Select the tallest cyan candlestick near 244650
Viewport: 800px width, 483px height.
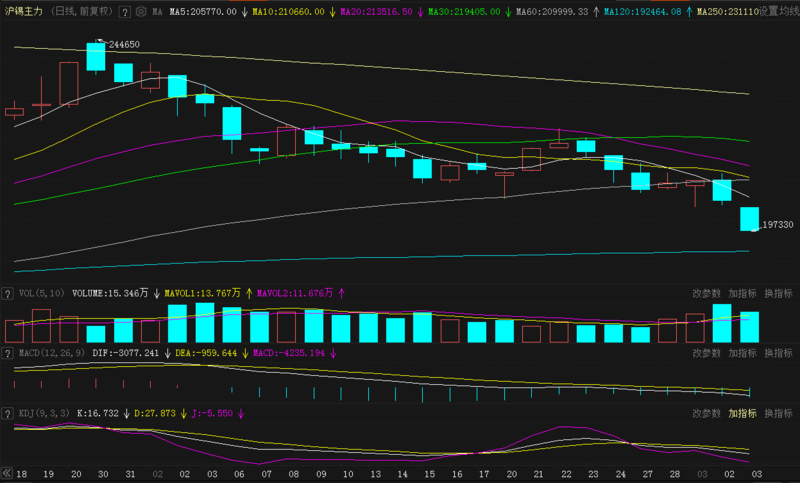click(96, 58)
